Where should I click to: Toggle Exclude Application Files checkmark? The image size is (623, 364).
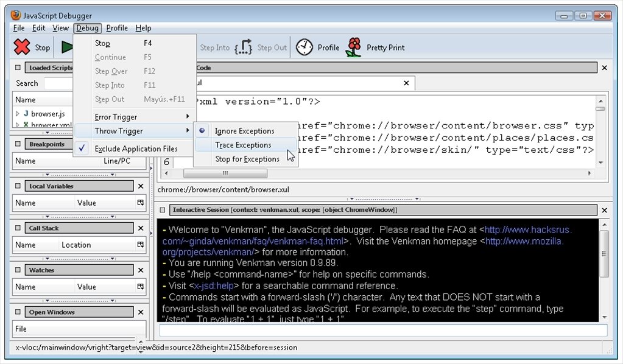coord(82,149)
